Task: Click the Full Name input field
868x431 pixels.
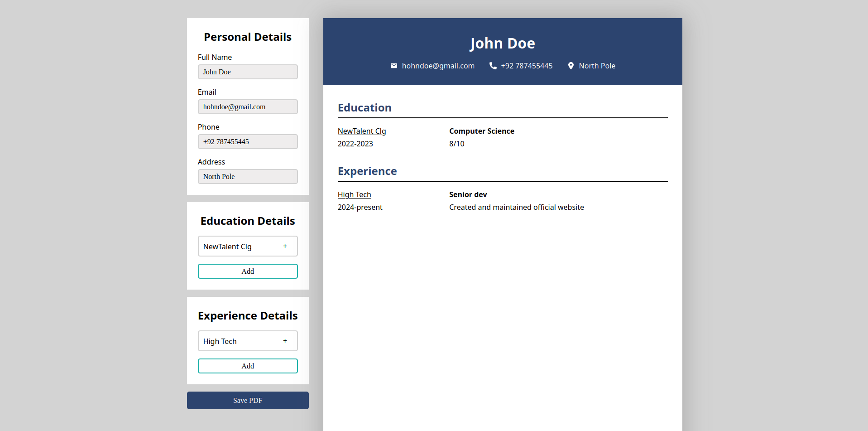Action: [248, 72]
